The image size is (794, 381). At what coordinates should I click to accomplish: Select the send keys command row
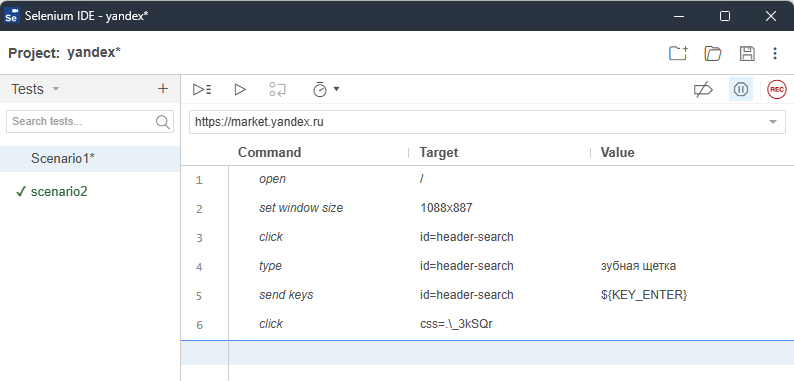click(487, 295)
